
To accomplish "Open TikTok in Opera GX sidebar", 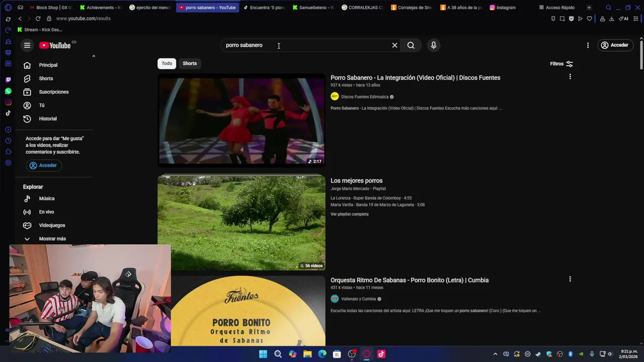I will tap(8, 113).
